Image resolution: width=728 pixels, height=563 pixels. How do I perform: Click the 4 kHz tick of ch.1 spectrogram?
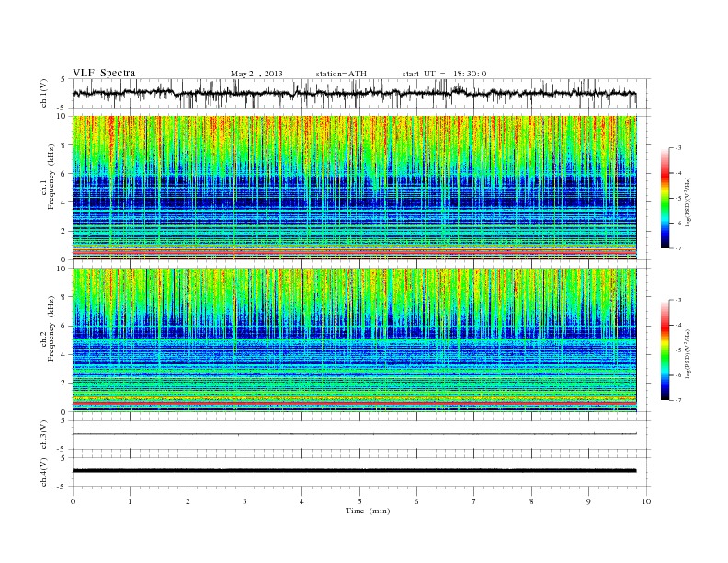point(63,202)
